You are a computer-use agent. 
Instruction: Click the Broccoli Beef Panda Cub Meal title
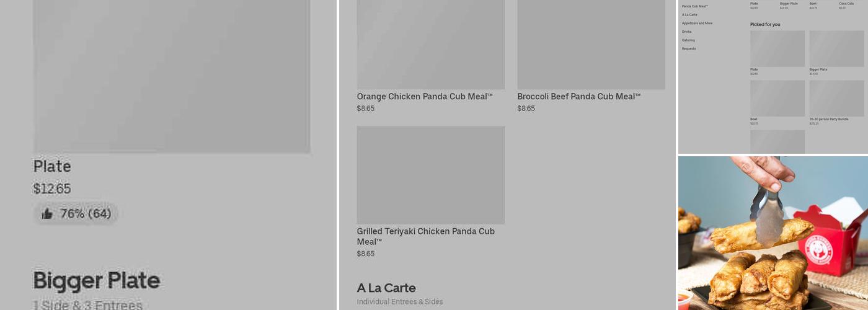click(x=578, y=97)
